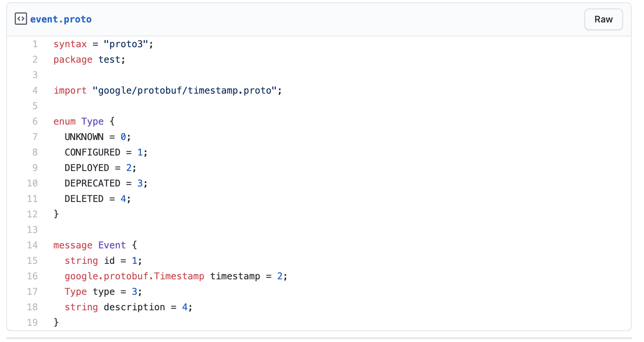Click the code file icon beside event.proto
Screen dimensions: 644x342
[x=21, y=18]
